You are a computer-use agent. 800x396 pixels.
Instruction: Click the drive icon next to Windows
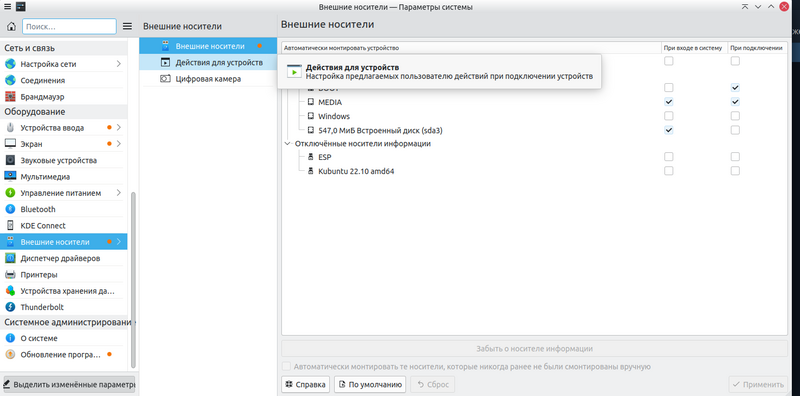(x=311, y=116)
